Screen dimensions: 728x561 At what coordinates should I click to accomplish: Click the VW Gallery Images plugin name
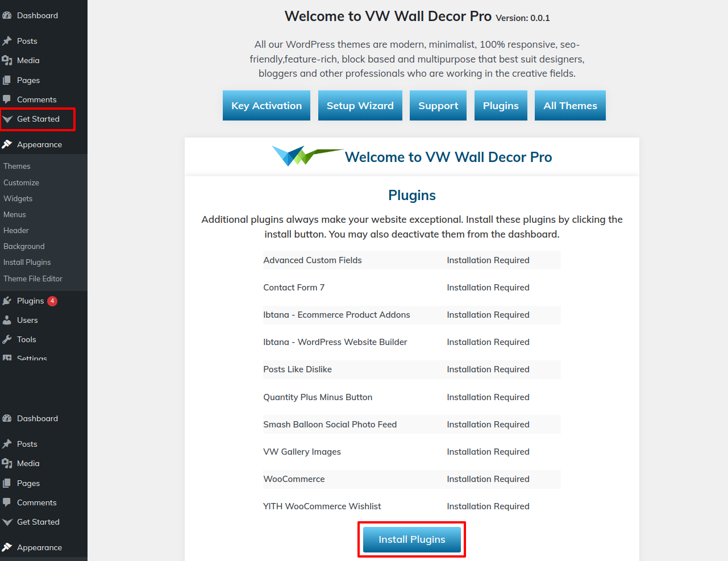point(302,452)
